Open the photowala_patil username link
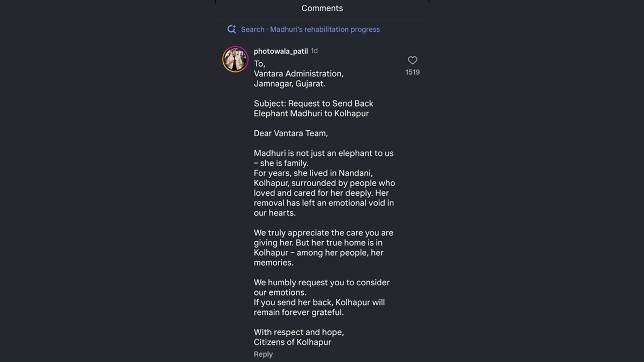 (281, 51)
